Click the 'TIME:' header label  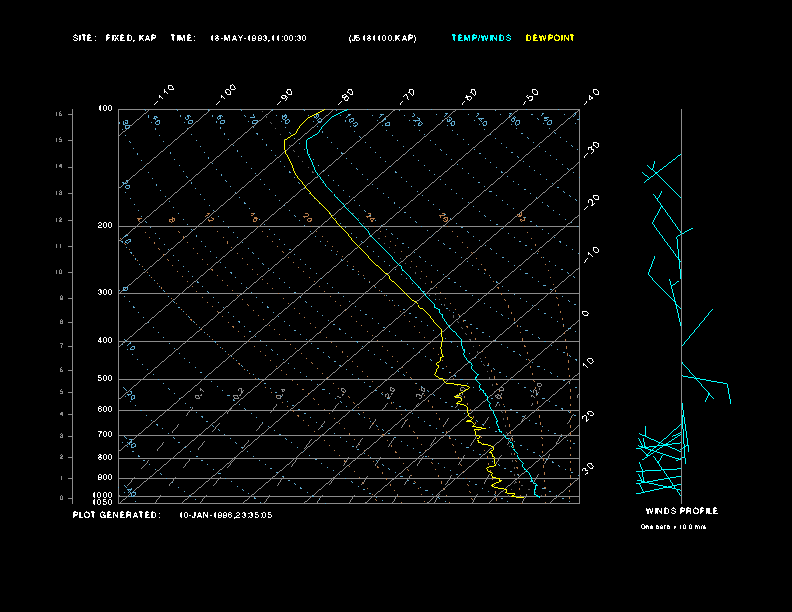coord(183,38)
